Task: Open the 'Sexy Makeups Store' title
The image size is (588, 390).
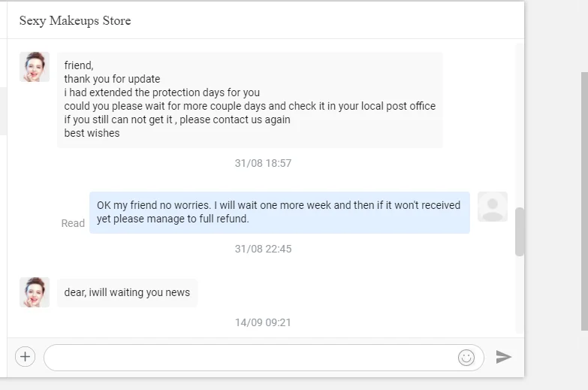Action: 75,20
